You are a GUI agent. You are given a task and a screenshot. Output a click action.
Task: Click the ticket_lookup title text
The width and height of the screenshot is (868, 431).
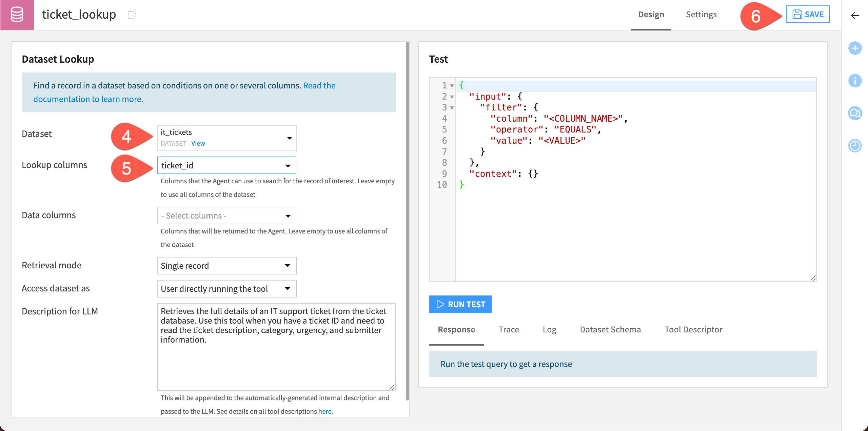(x=79, y=15)
